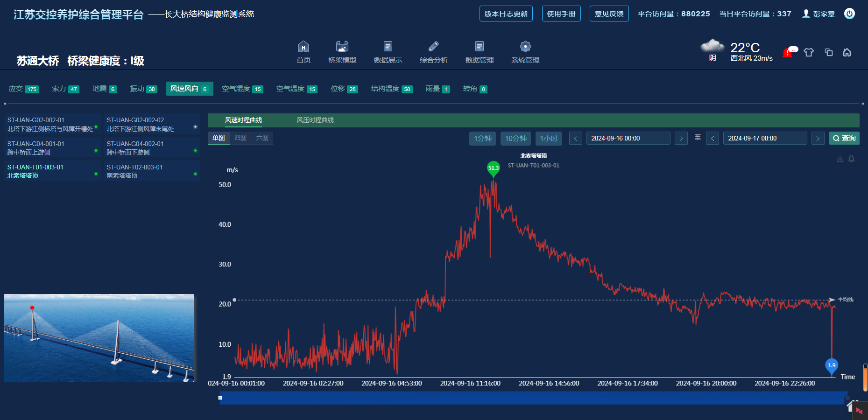
Task: Open the 使用手册 user manual button
Action: (x=561, y=14)
